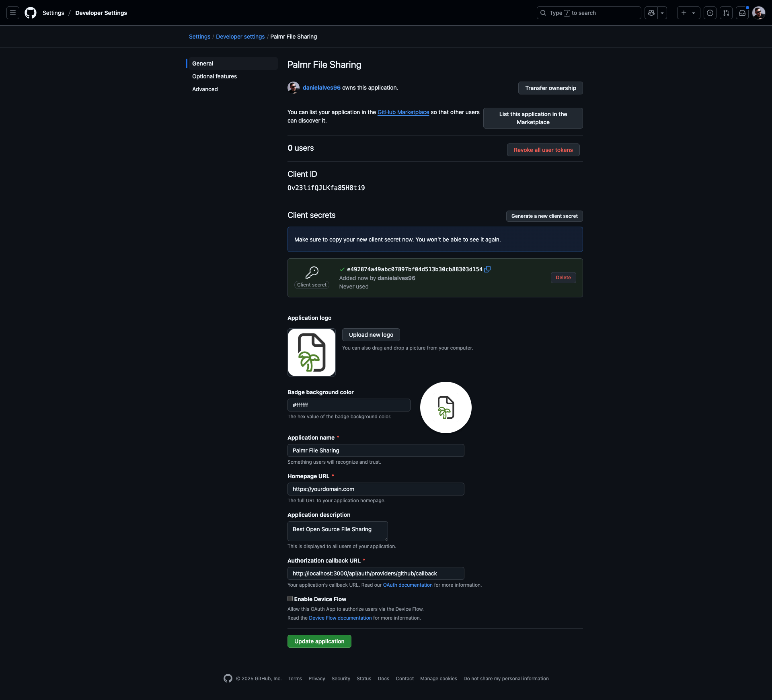Focus the Type / to search field

pyautogui.click(x=589, y=13)
